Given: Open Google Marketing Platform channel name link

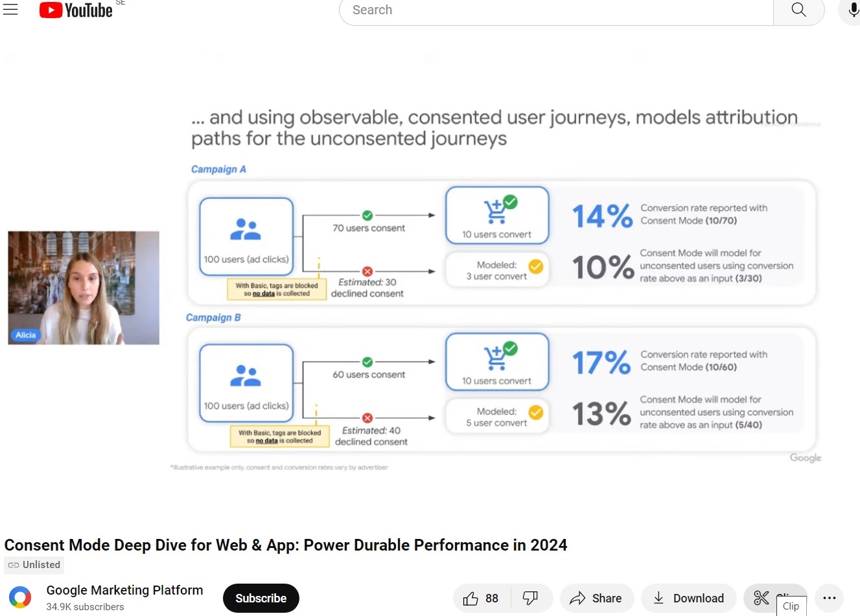Looking at the screenshot, I should click(x=124, y=590).
